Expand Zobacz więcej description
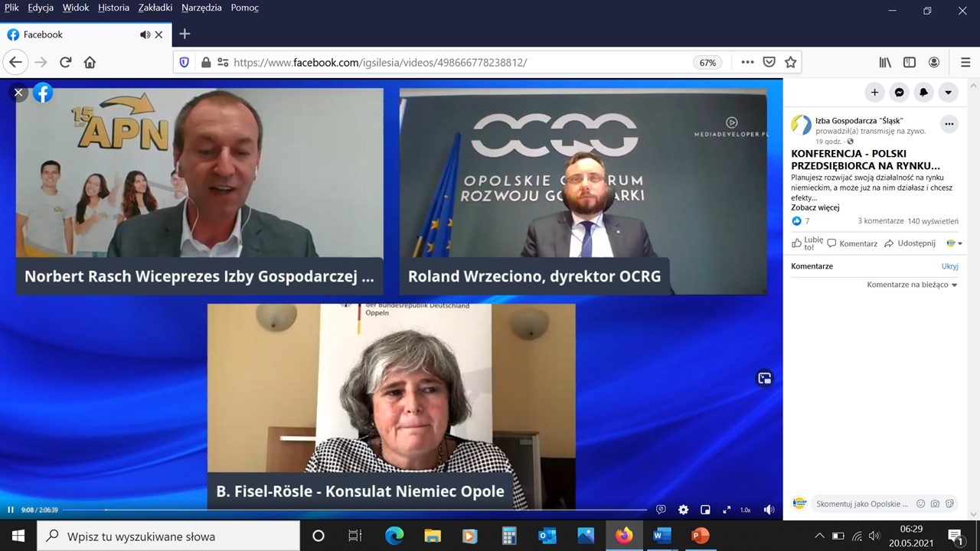 click(x=815, y=207)
